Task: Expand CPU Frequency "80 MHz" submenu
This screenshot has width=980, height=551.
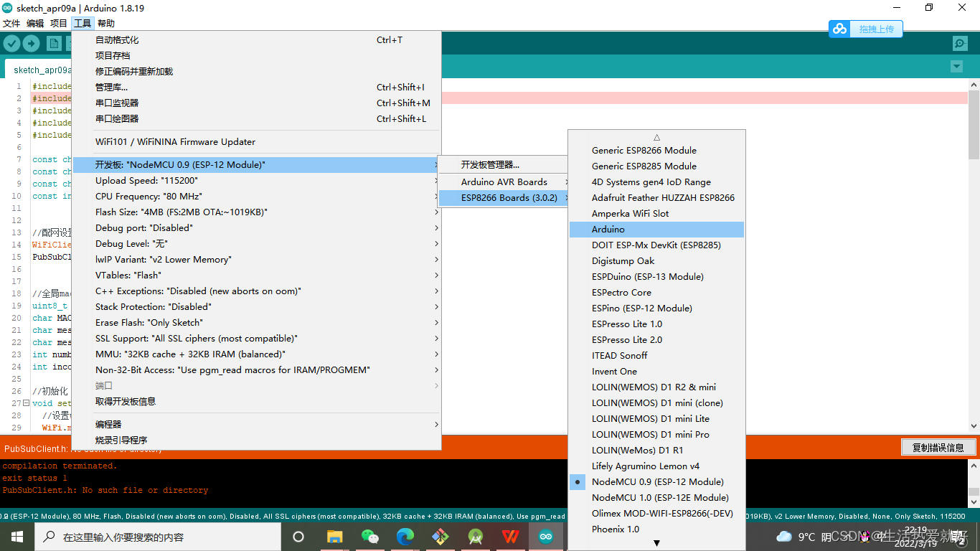Action: pyautogui.click(x=256, y=196)
